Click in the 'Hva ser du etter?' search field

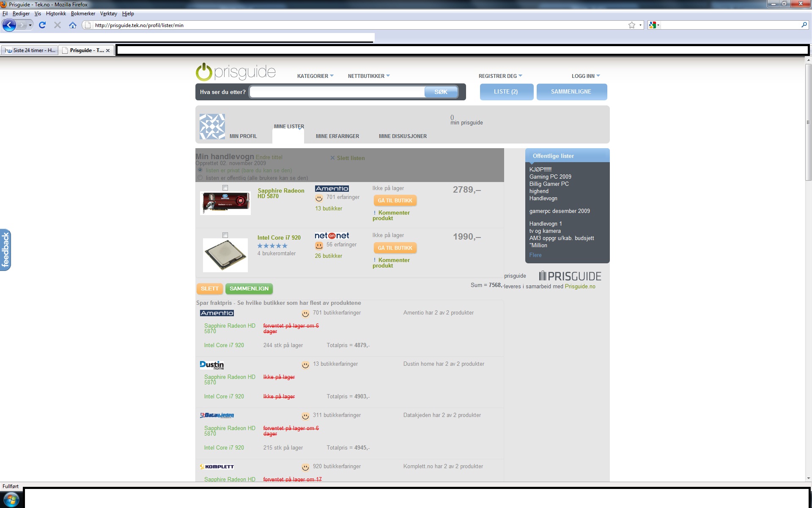click(x=337, y=92)
